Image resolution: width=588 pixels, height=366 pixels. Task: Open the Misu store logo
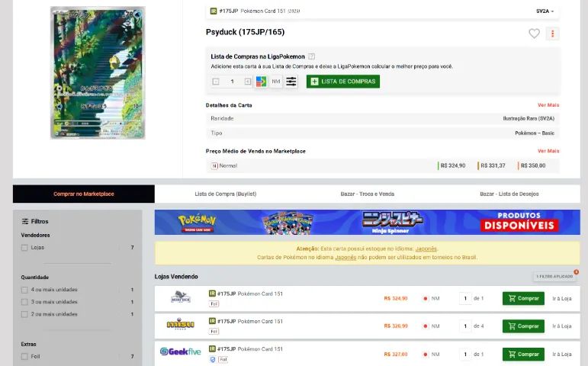pyautogui.click(x=181, y=323)
